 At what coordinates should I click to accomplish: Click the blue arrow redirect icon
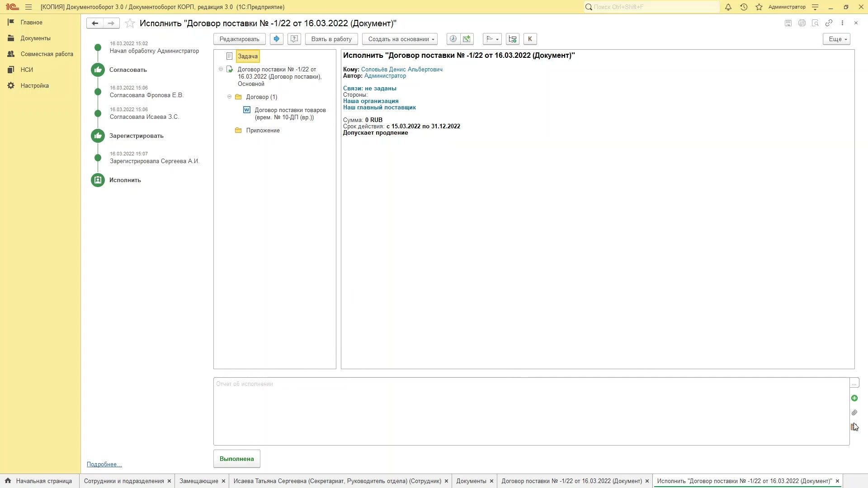coord(277,39)
